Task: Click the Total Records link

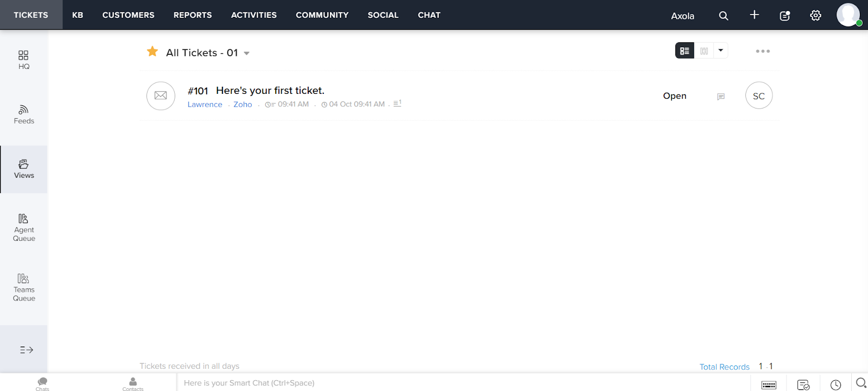Action: tap(724, 367)
